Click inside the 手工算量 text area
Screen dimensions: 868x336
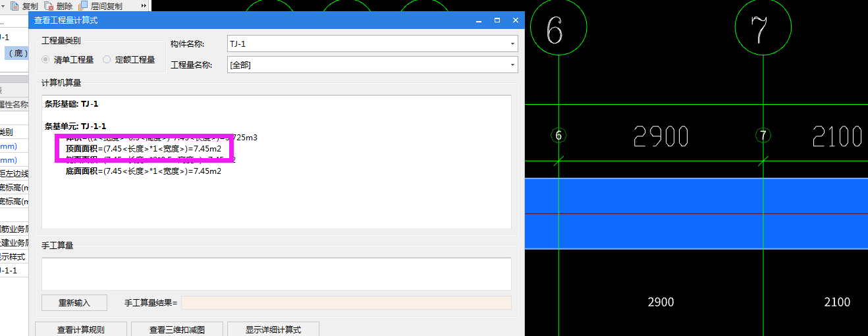(276, 273)
